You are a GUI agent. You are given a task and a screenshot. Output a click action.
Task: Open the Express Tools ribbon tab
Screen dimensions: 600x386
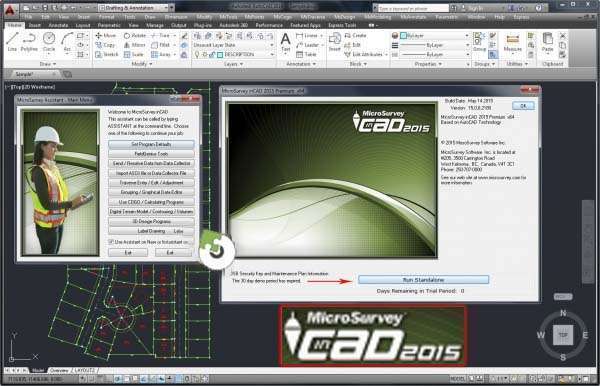point(342,25)
